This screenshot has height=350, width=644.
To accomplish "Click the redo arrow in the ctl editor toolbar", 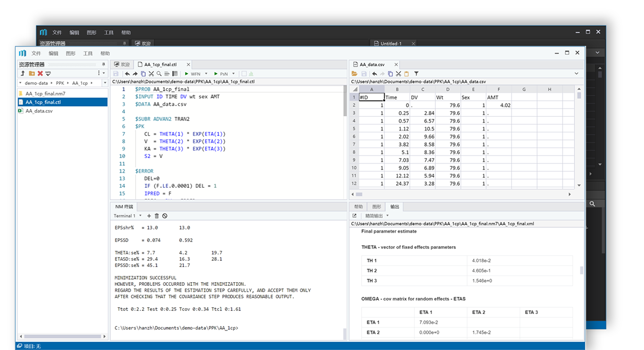I will pyautogui.click(x=135, y=74).
